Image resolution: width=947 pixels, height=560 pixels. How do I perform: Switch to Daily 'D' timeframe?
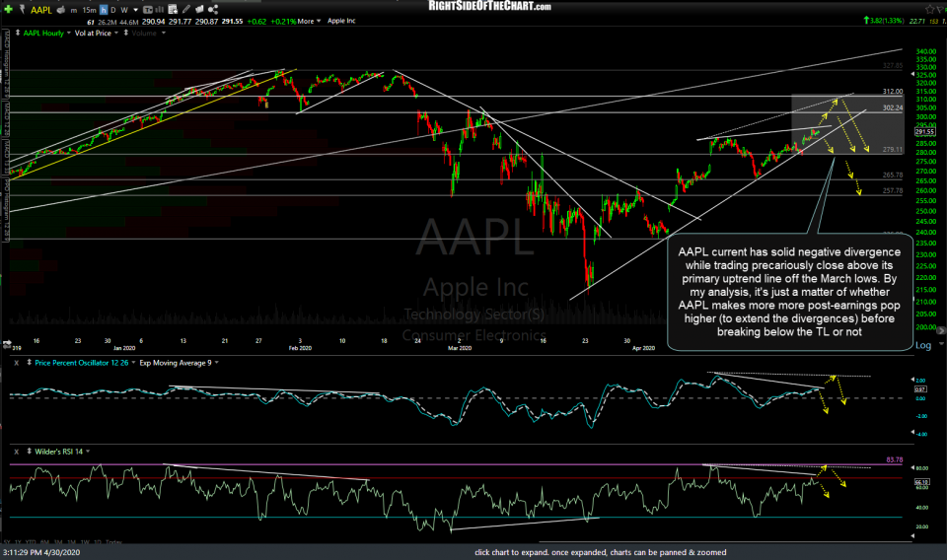(x=112, y=10)
